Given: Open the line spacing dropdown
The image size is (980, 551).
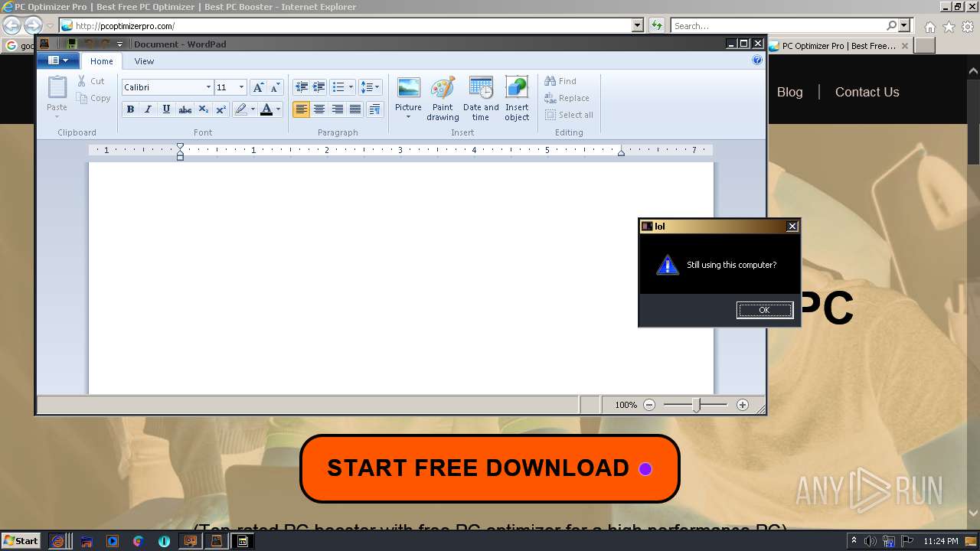Looking at the screenshot, I should click(370, 87).
